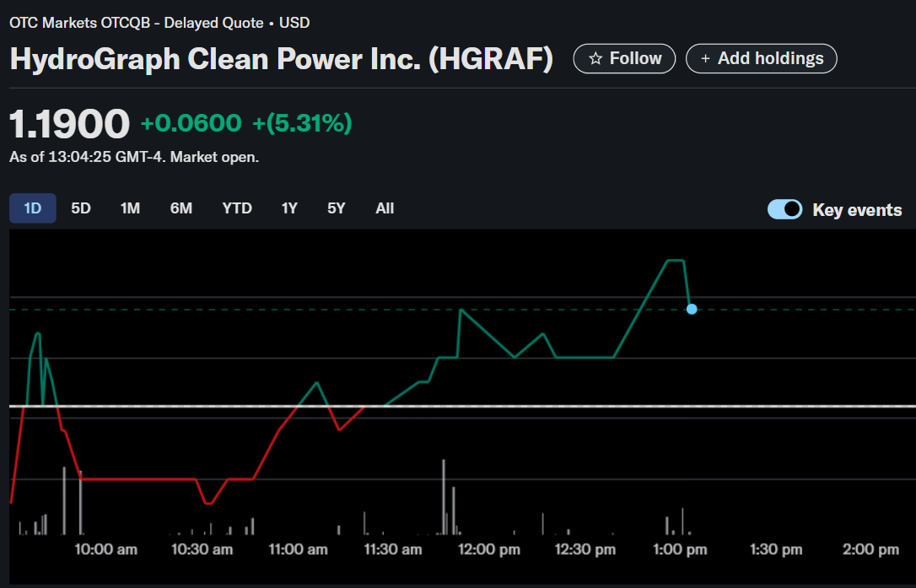Click the 10:30 am axis label
This screenshot has width=916, height=588.
tap(202, 549)
